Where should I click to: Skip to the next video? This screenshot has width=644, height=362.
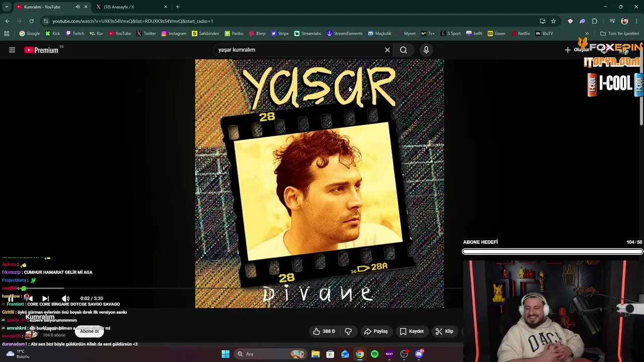[45, 298]
